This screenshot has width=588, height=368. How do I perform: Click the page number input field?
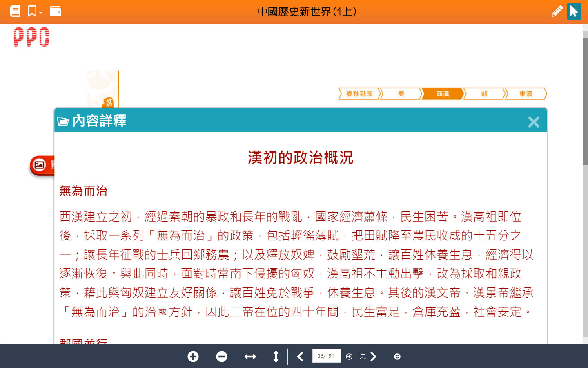tap(326, 356)
